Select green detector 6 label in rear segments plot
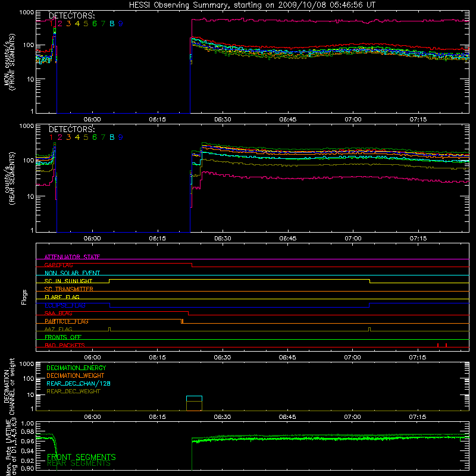476x476 pixels. [95, 137]
